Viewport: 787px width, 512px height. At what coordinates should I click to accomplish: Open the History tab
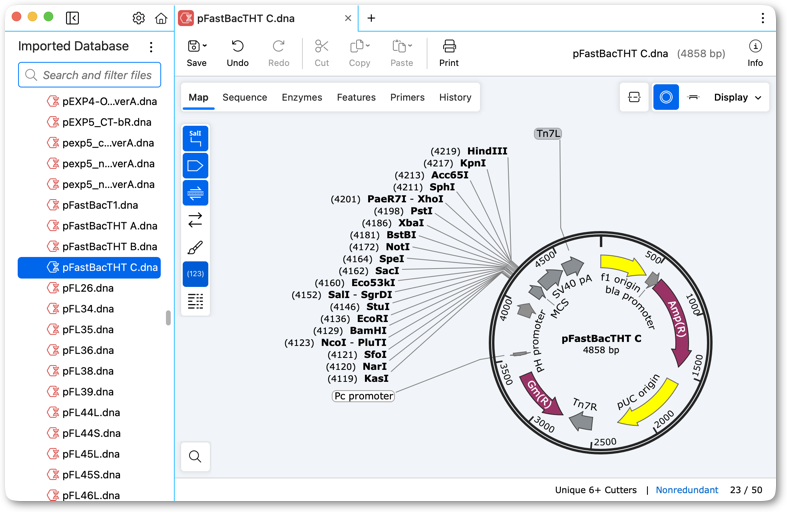(455, 97)
